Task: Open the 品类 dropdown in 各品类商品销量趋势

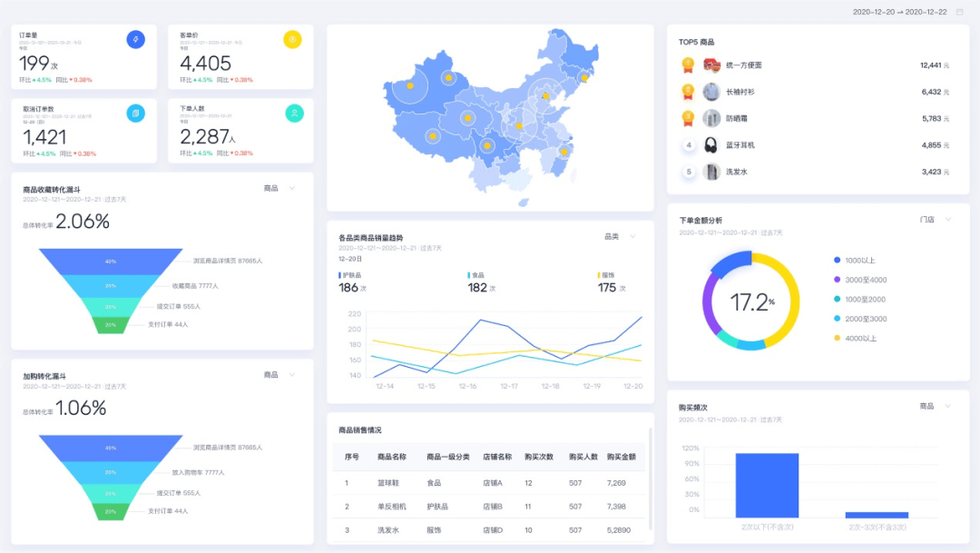Action: click(x=621, y=236)
